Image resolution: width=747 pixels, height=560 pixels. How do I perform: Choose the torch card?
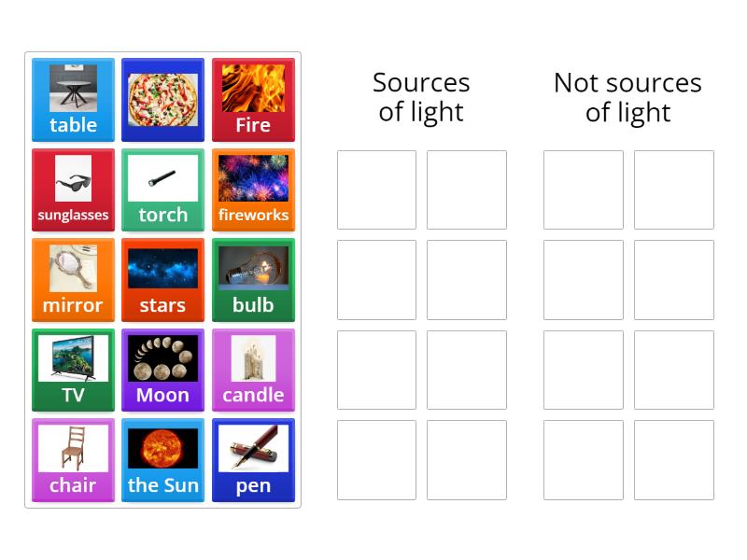(162, 190)
